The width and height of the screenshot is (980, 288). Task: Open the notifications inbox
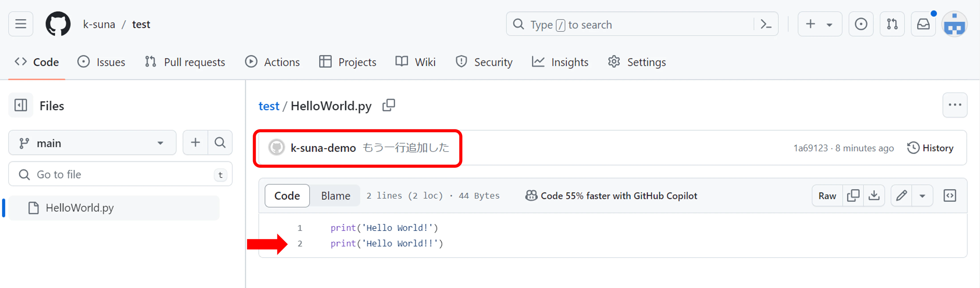click(923, 24)
